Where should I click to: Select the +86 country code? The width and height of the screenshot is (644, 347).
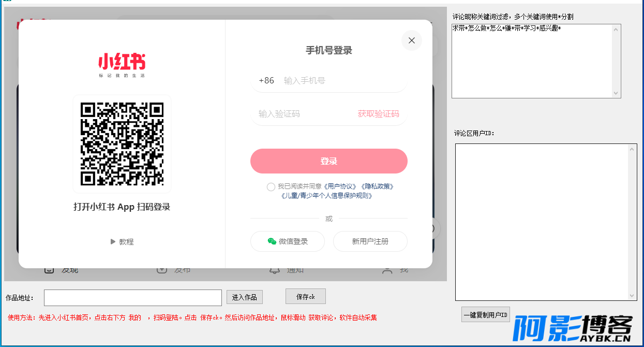[266, 80]
